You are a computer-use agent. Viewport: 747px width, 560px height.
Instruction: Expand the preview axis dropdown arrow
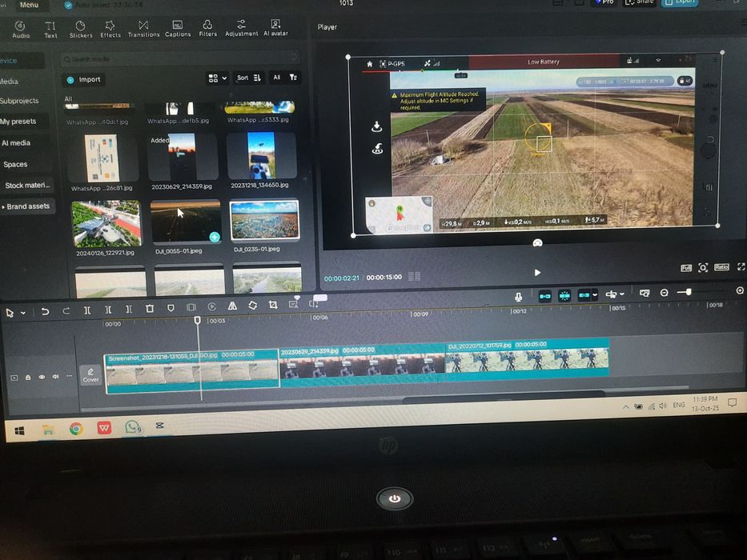622,294
